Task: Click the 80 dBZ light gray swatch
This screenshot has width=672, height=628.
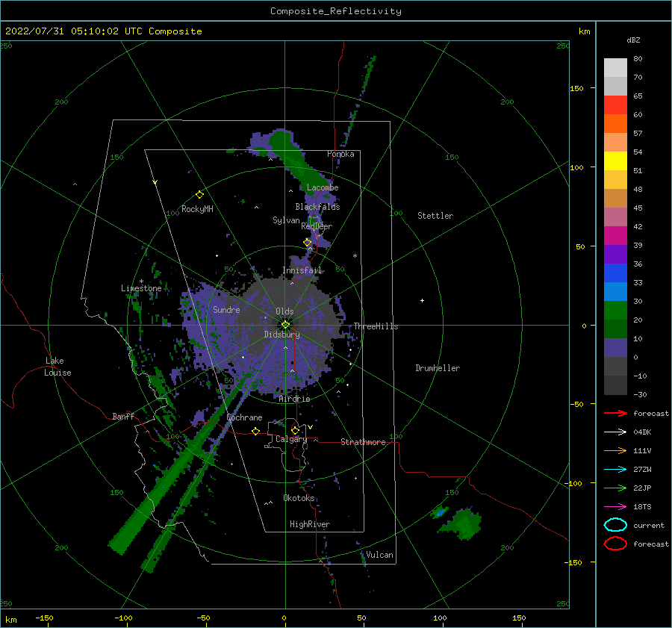Action: 615,68
